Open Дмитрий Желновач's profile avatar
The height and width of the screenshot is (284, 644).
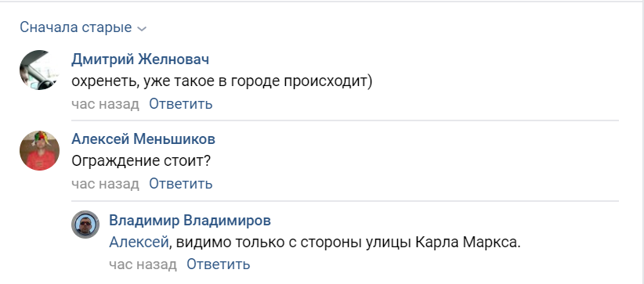39,70
